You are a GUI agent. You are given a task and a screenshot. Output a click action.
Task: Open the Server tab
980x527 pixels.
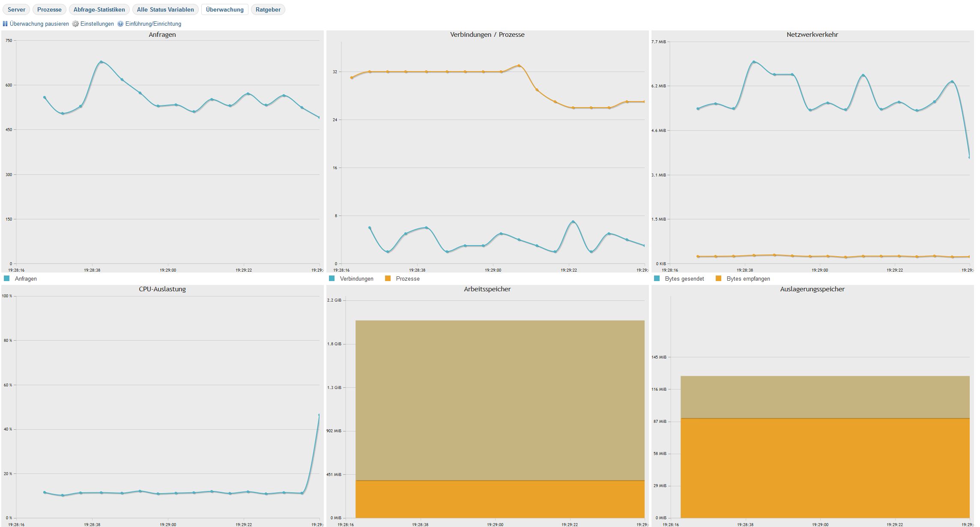point(16,9)
